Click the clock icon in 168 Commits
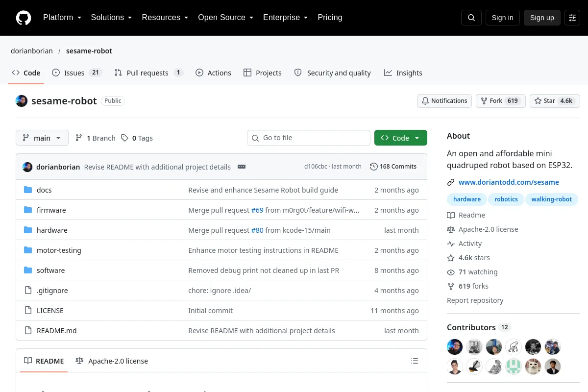This screenshot has height=392, width=588. 374,167
